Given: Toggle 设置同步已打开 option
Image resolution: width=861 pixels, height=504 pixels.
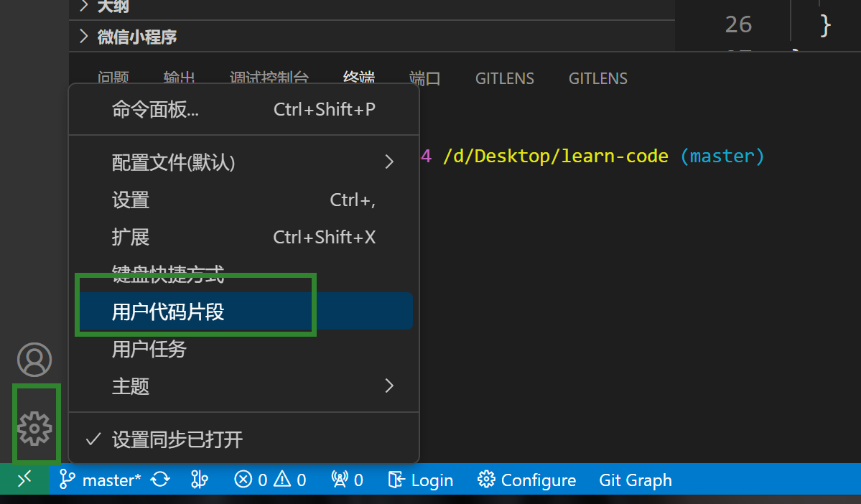Looking at the screenshot, I should point(244,439).
